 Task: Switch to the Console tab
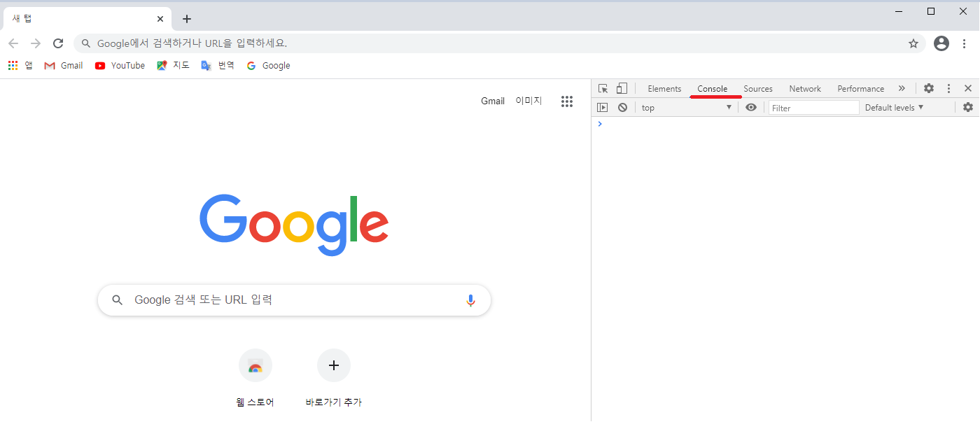click(713, 89)
